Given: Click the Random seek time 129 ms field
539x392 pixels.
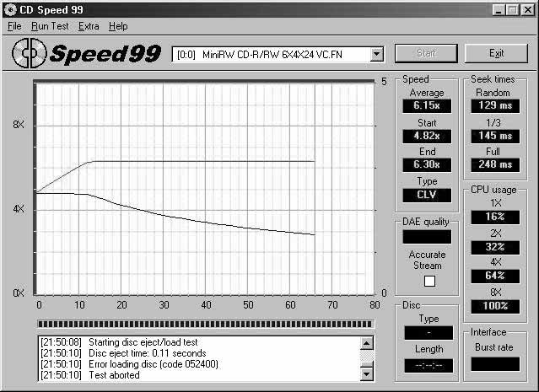Looking at the screenshot, I should [493, 106].
